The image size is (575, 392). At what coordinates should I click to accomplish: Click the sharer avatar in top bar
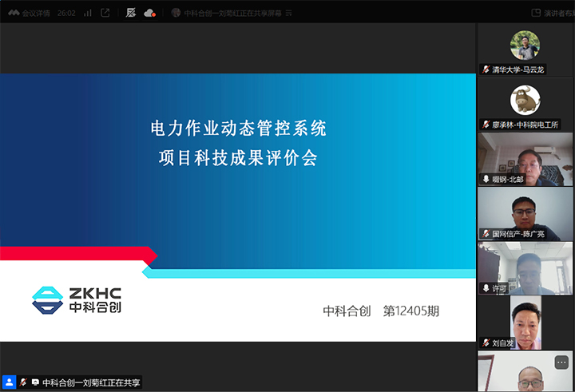coord(176,13)
